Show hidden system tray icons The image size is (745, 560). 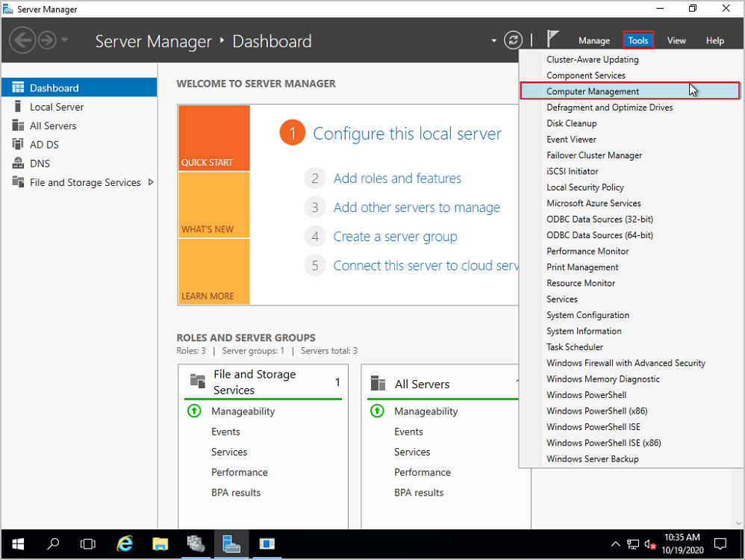coord(615,544)
